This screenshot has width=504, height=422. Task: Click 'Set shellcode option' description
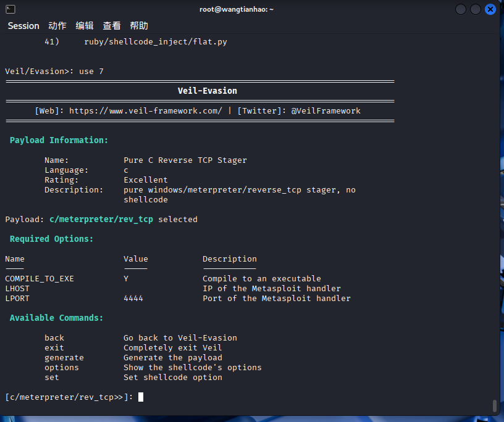pos(173,378)
